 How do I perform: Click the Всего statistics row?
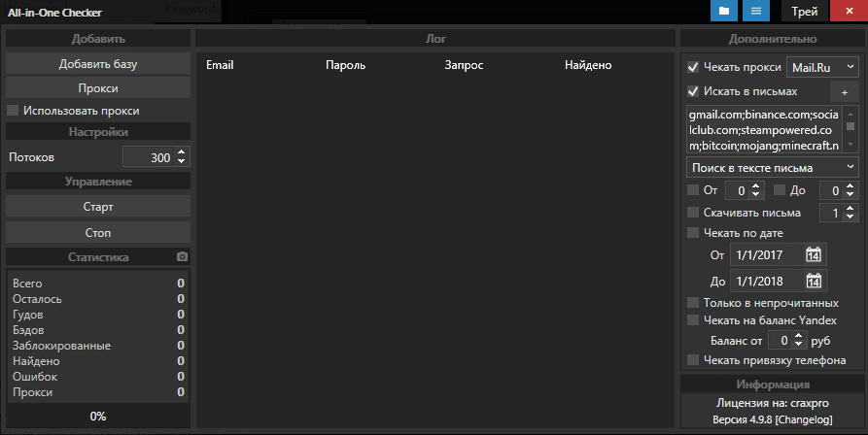[98, 283]
